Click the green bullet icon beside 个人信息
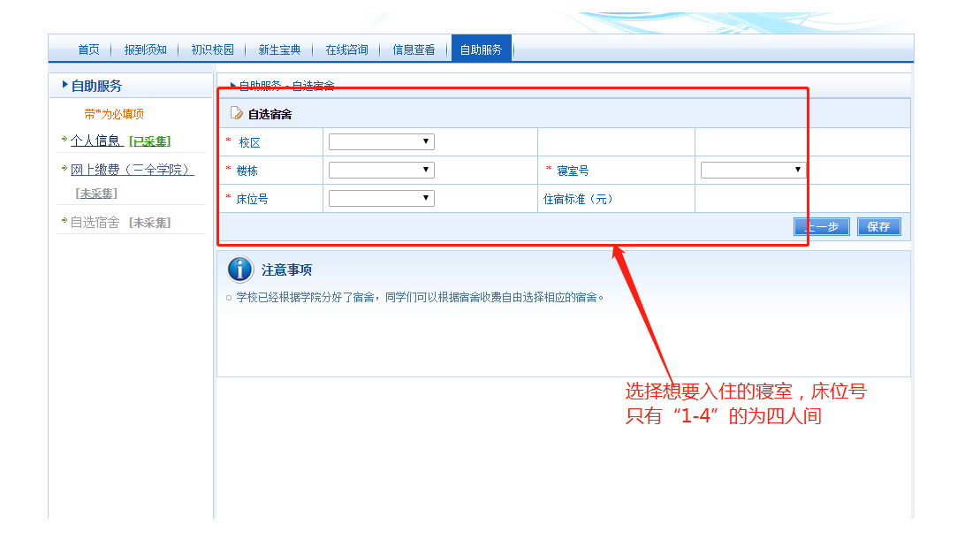This screenshot has width=980, height=555. (x=65, y=140)
